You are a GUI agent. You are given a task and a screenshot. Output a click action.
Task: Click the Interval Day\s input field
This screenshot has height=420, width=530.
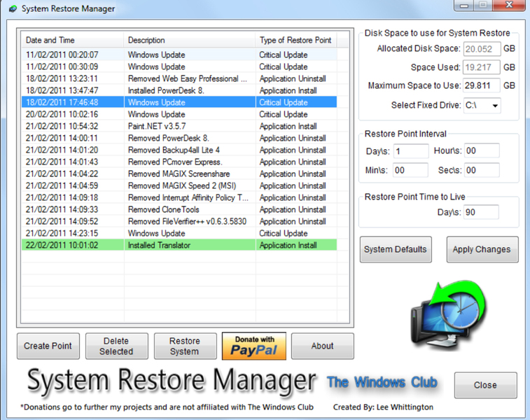pyautogui.click(x=411, y=151)
